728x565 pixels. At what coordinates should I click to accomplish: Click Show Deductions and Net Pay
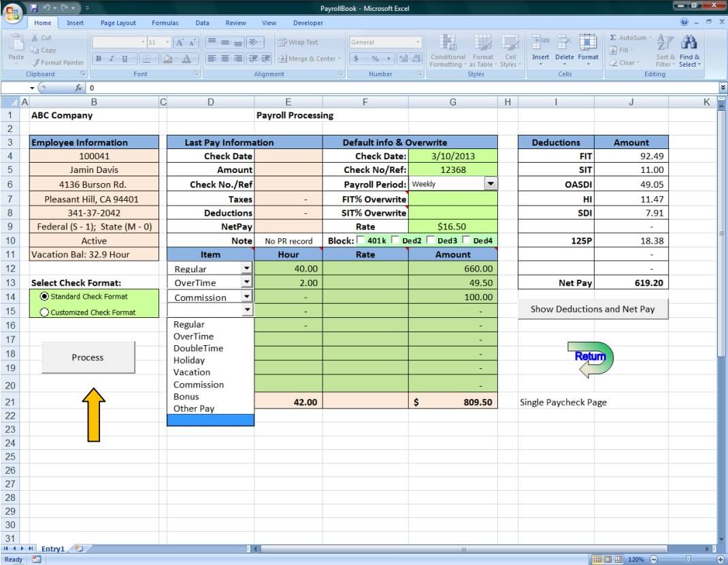(593, 308)
